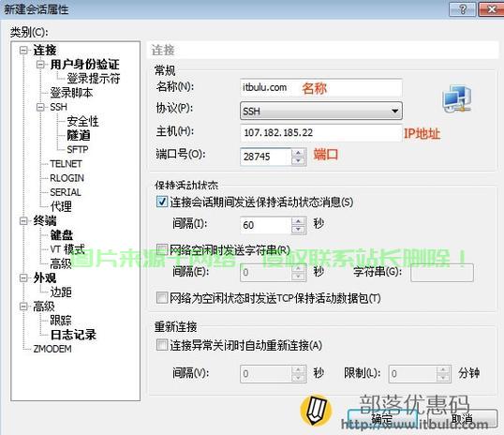504x435 pixels.
Task: Click the 字符串(G) input field
Action: 441,273
